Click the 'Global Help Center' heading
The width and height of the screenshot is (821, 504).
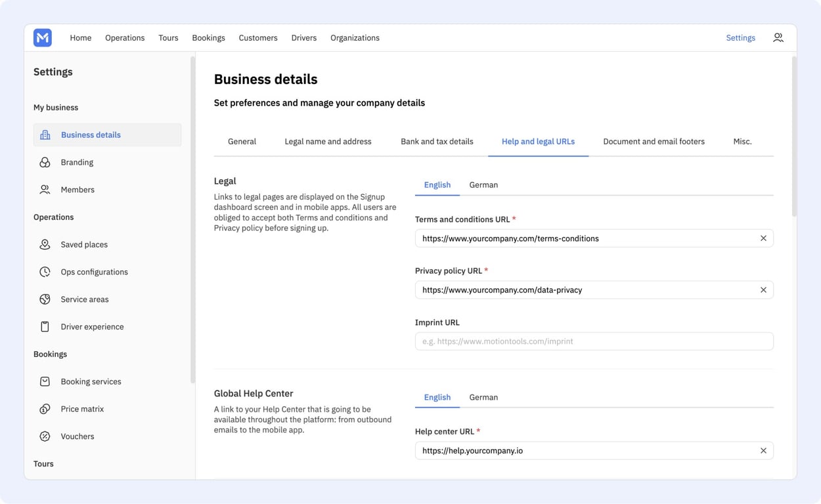[254, 394]
